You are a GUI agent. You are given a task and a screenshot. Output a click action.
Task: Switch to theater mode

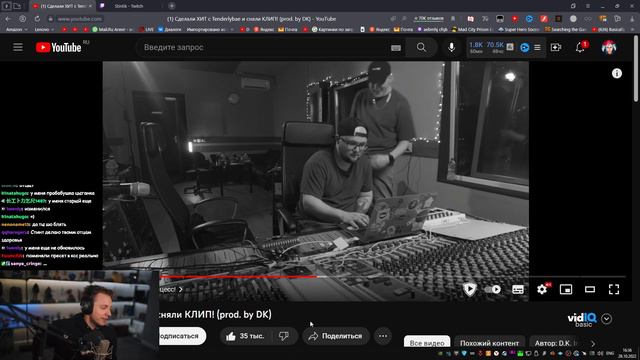590,289
